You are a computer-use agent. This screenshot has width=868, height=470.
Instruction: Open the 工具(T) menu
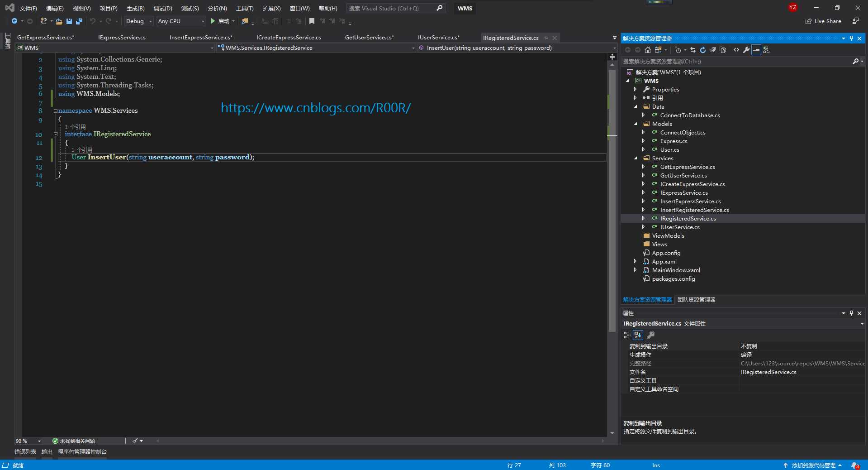[245, 8]
